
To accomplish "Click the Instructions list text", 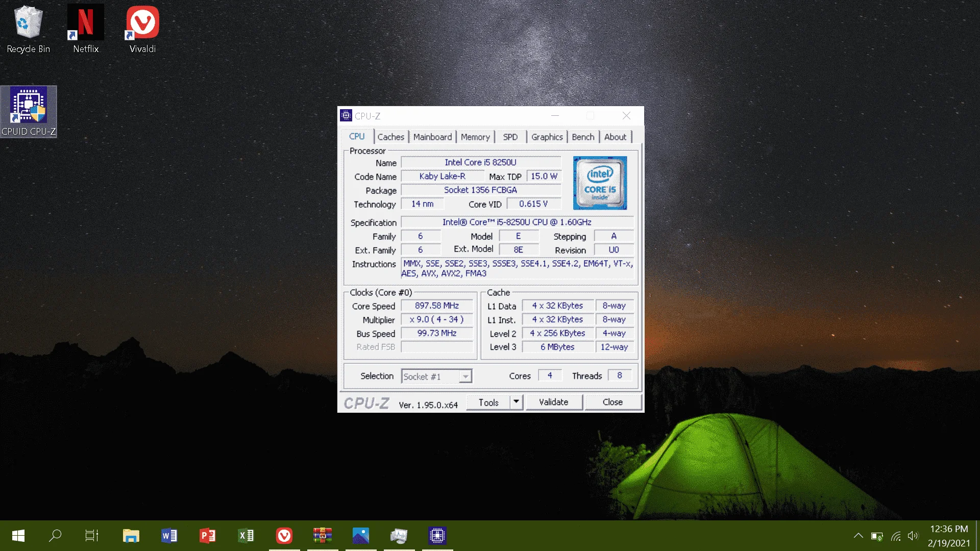I will pyautogui.click(x=517, y=268).
